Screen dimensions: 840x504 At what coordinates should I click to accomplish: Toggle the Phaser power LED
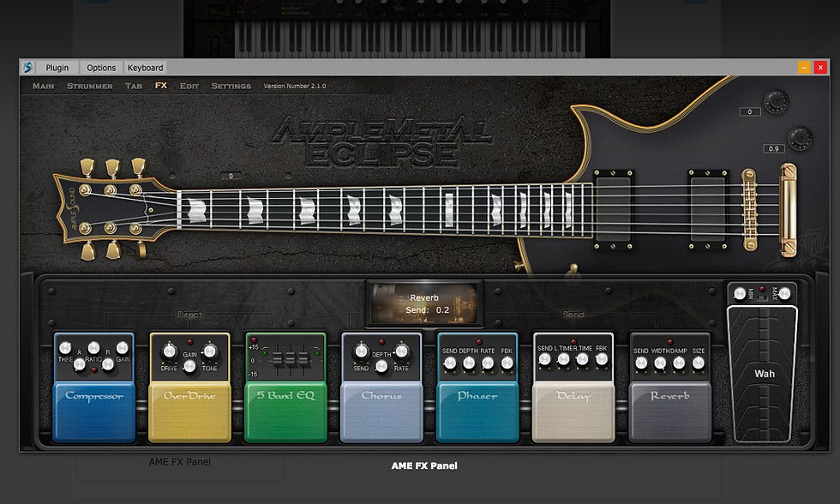478,342
